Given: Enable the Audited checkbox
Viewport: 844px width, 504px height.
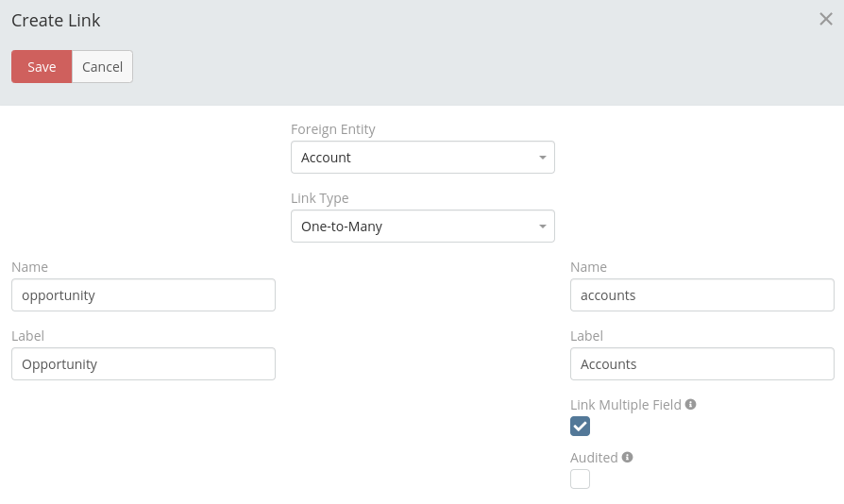Looking at the screenshot, I should pyautogui.click(x=580, y=479).
